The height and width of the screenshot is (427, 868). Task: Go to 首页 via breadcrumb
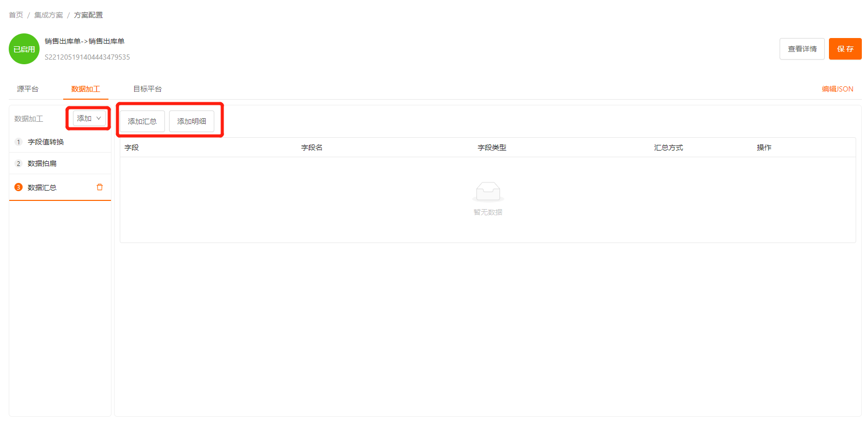16,15
